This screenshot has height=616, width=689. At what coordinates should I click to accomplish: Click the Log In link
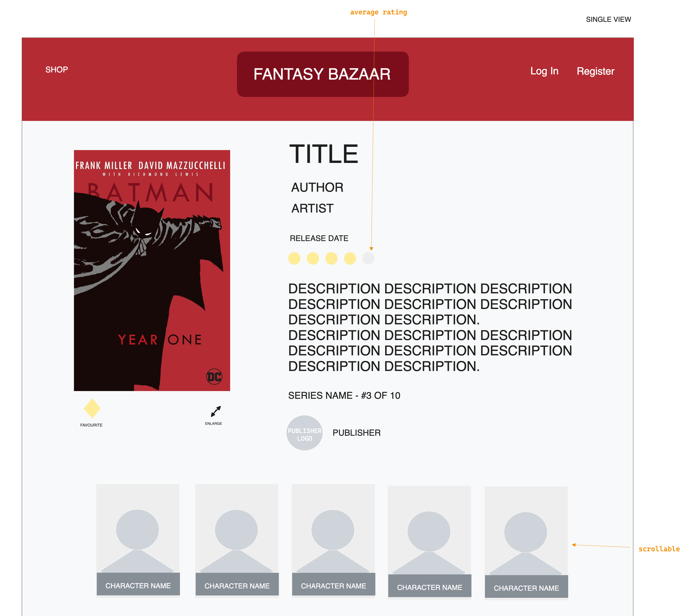click(544, 71)
